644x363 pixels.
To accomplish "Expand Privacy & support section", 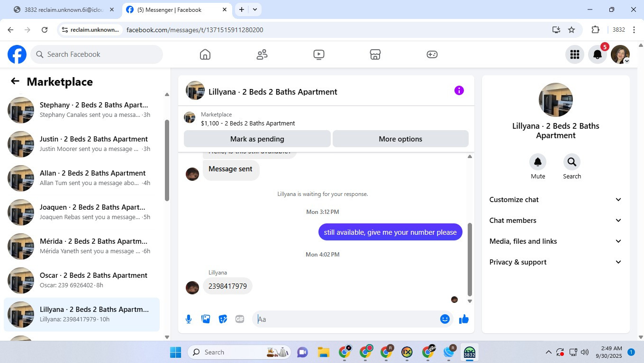I will coord(555,262).
